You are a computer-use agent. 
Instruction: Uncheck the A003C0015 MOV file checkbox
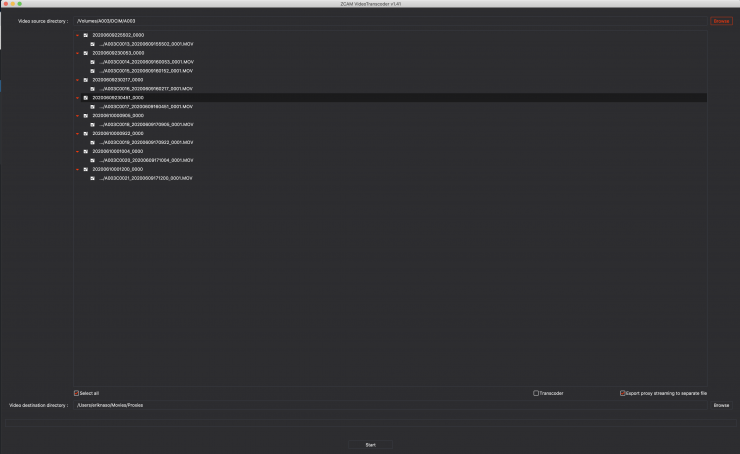coord(93,71)
